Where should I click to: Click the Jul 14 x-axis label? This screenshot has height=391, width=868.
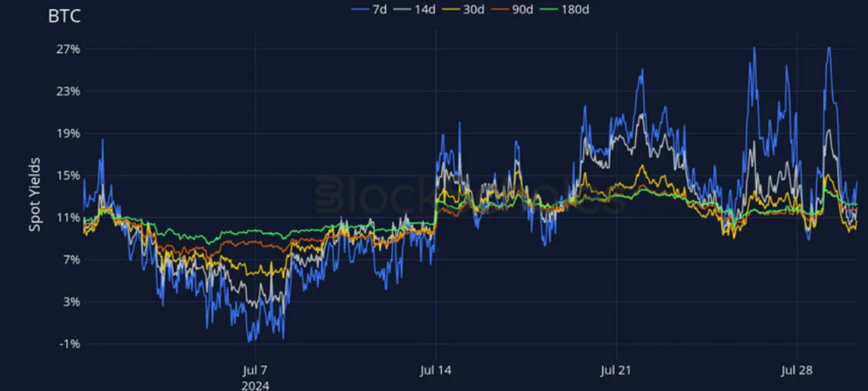[x=436, y=371]
